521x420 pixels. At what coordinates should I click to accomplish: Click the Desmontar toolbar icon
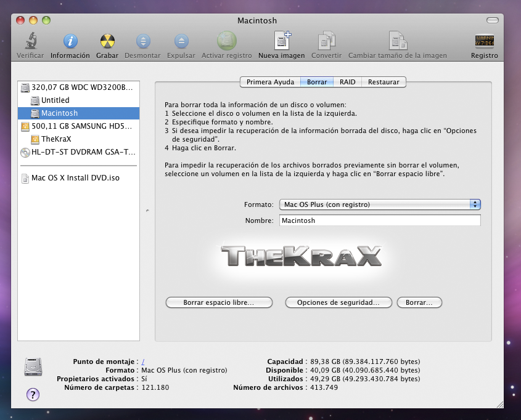click(x=143, y=41)
